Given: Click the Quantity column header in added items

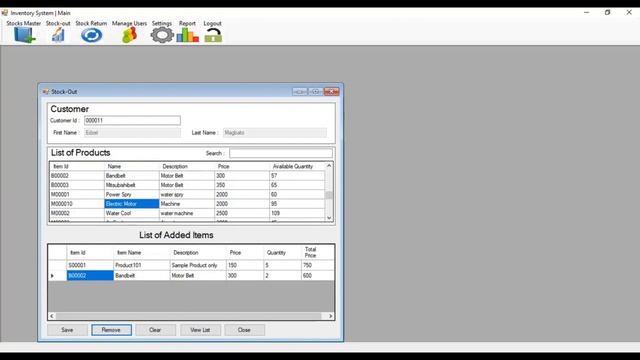Looking at the screenshot, I should click(282, 252).
